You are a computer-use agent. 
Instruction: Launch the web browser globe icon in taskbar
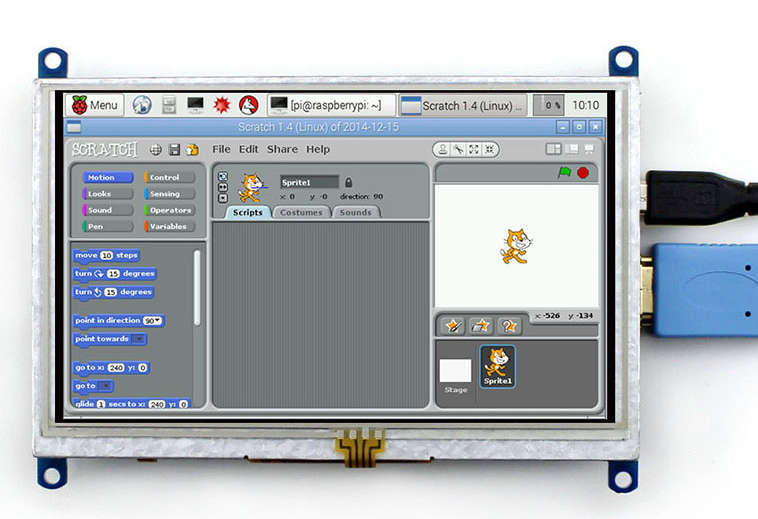point(142,105)
